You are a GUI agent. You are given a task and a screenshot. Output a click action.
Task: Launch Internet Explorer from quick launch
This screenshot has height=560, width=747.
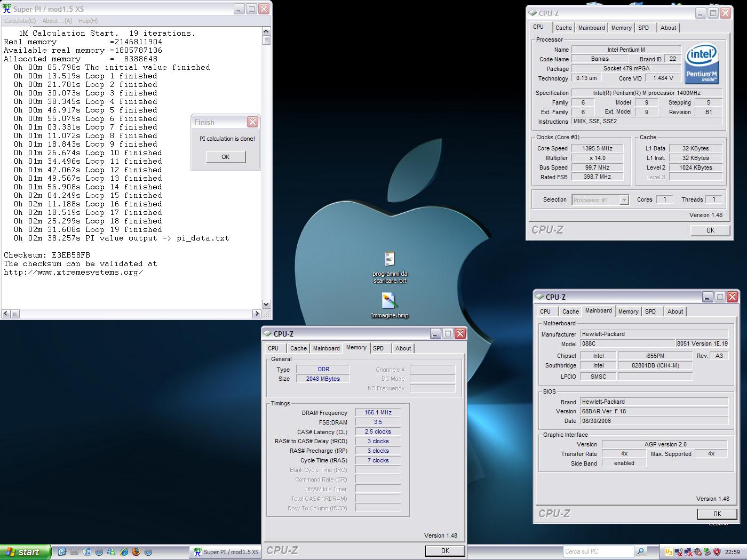click(124, 552)
